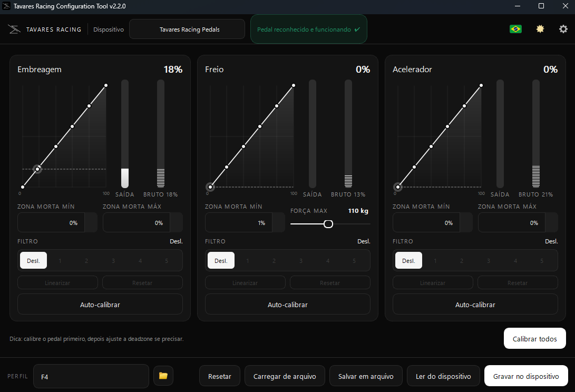Click Salvar em arquivo
575x392 pixels.
point(366,376)
